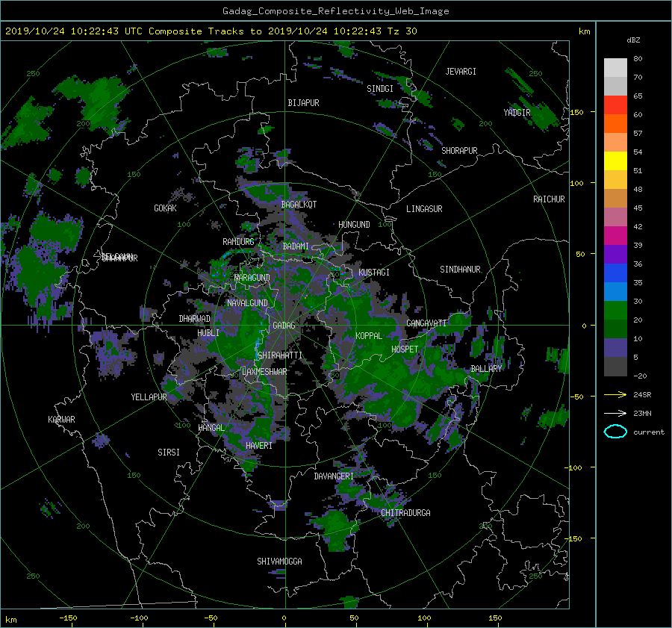Click the DHARWAD city label

click(x=195, y=319)
